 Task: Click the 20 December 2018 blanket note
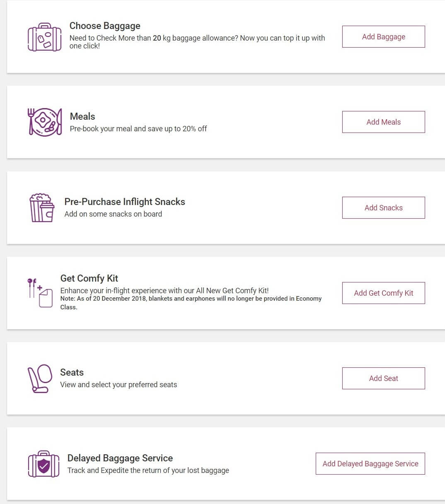click(x=191, y=303)
